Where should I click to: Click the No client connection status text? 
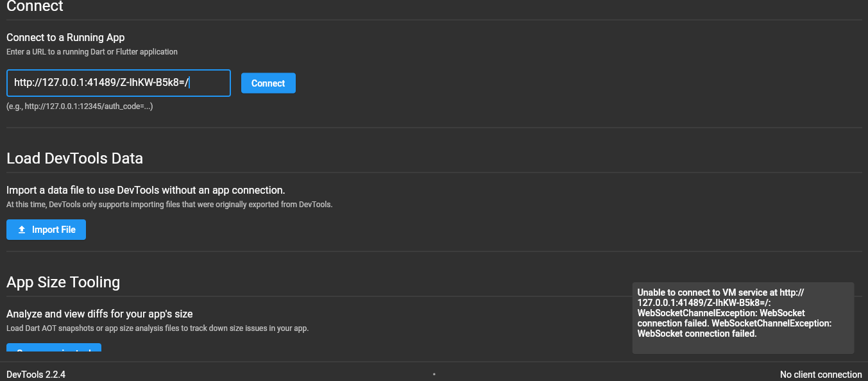click(821, 374)
